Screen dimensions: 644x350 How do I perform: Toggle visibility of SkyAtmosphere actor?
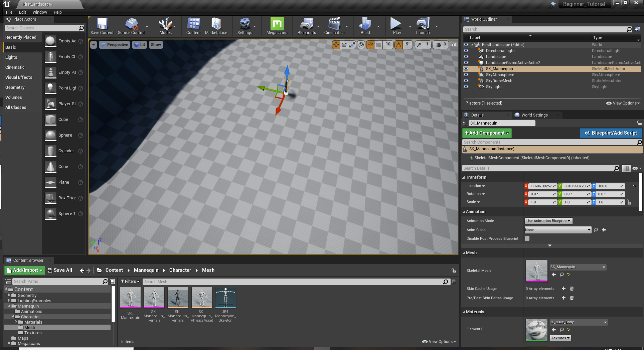pyautogui.click(x=466, y=75)
